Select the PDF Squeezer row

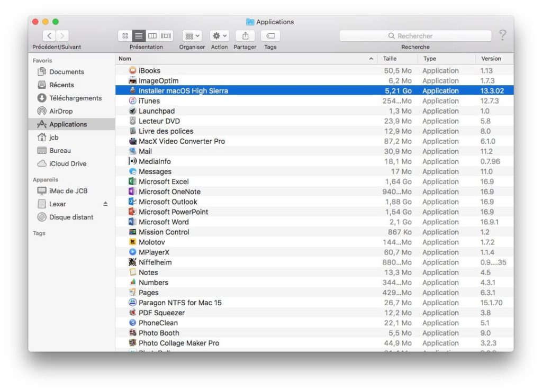point(314,313)
